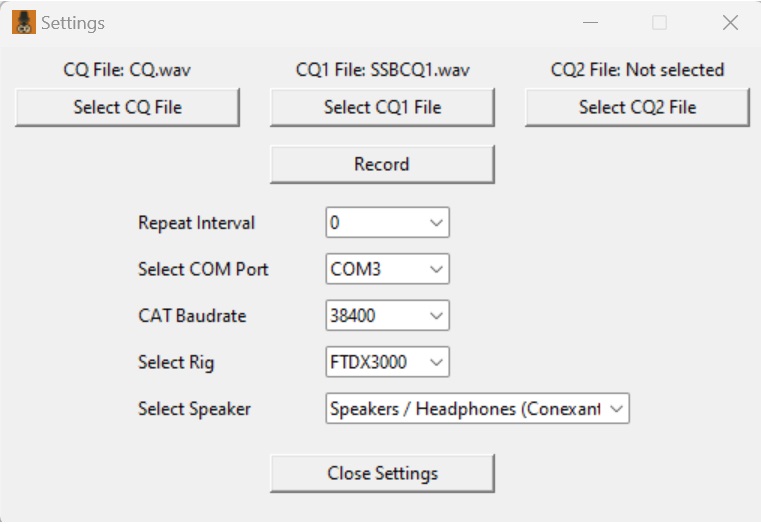Select CQ File button

click(x=127, y=107)
